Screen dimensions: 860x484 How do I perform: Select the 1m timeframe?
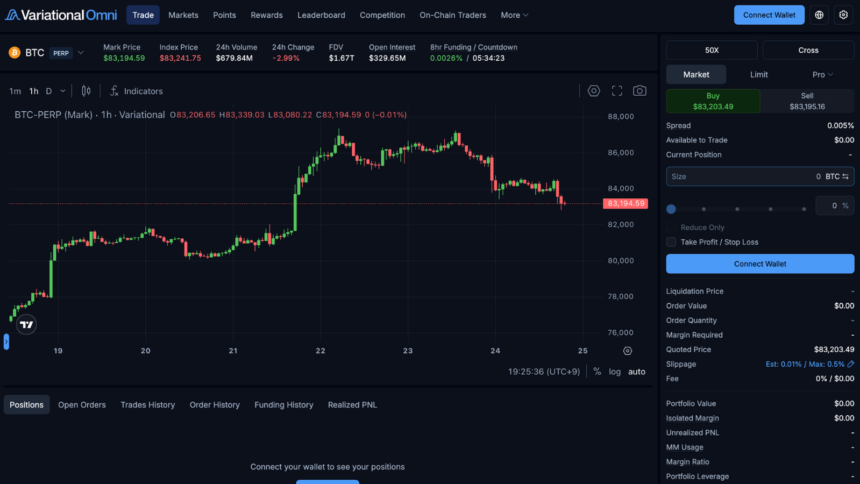(x=15, y=91)
